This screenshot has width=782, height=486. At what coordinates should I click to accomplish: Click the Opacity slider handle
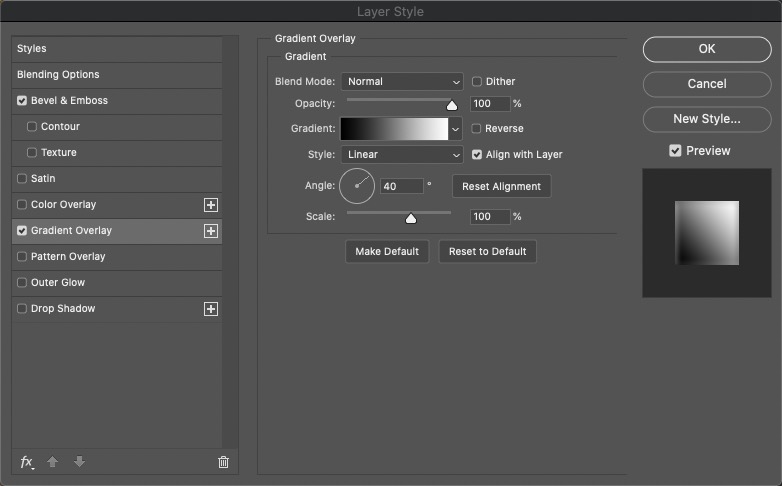[452, 105]
